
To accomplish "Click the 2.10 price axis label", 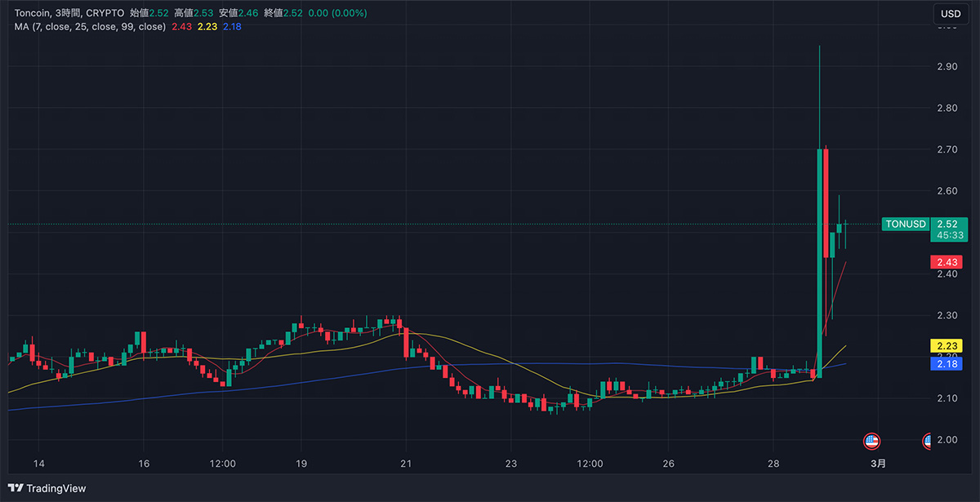I will 947,399.
